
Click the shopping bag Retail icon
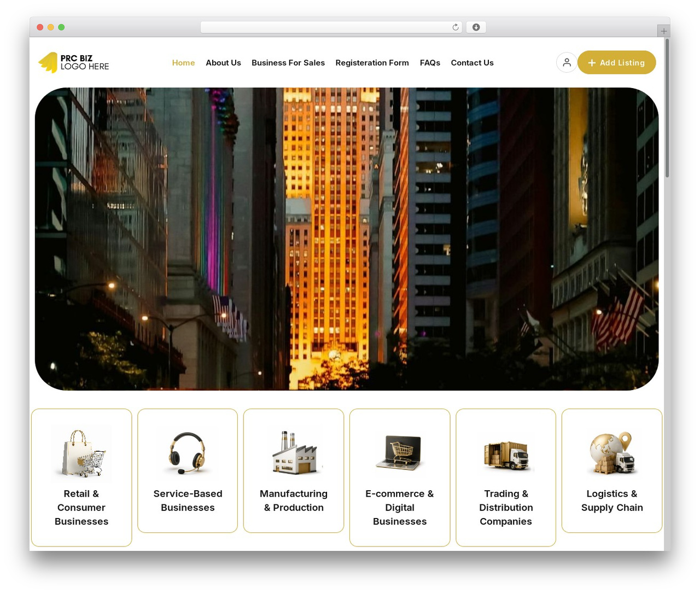tap(81, 454)
